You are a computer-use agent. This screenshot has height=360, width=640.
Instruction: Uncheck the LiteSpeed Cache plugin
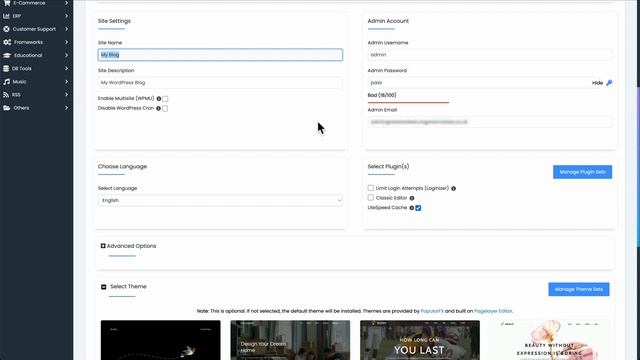click(x=418, y=208)
